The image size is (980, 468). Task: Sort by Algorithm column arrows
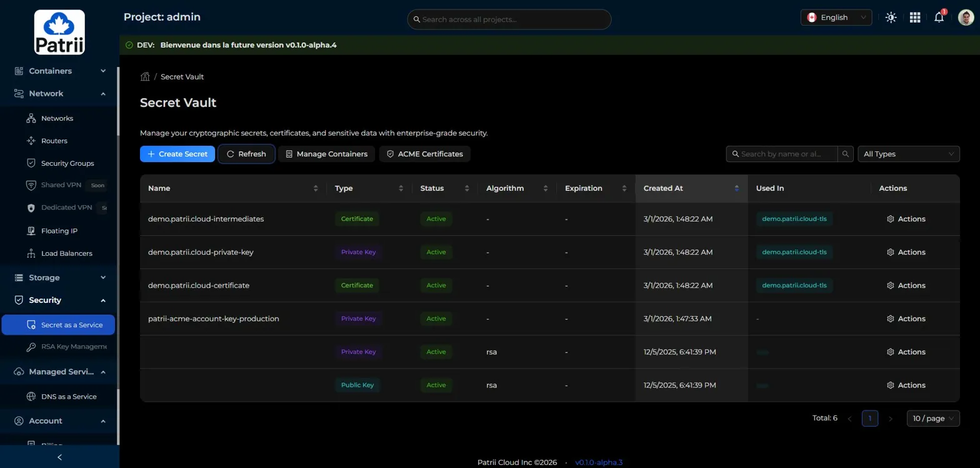[546, 188]
